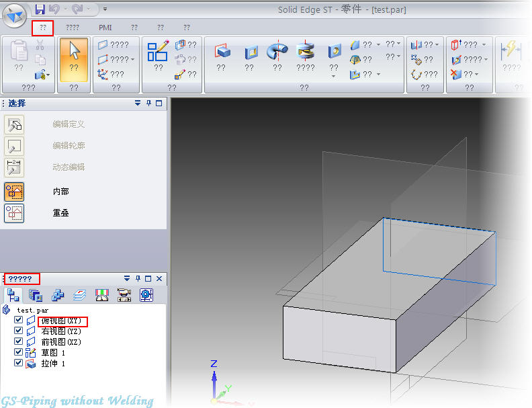
Task: Click the copy sketch overlapping-planes icon
Action: [x=181, y=44]
